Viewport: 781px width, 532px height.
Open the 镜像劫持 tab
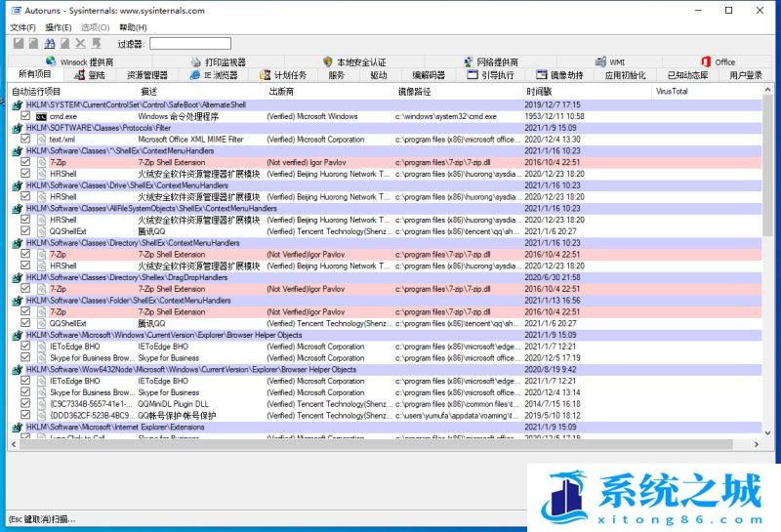click(559, 75)
